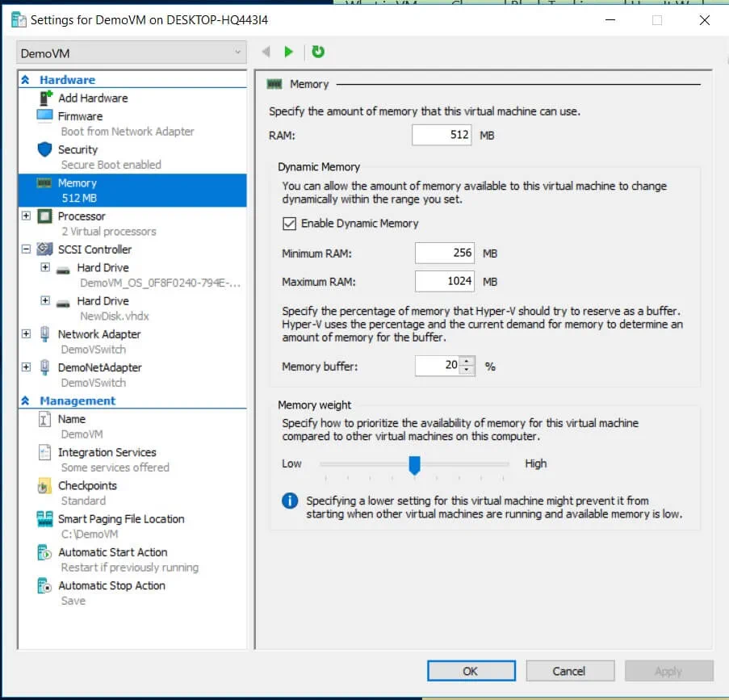Expand the Processor tree node
The height and width of the screenshot is (700, 729).
(x=26, y=216)
